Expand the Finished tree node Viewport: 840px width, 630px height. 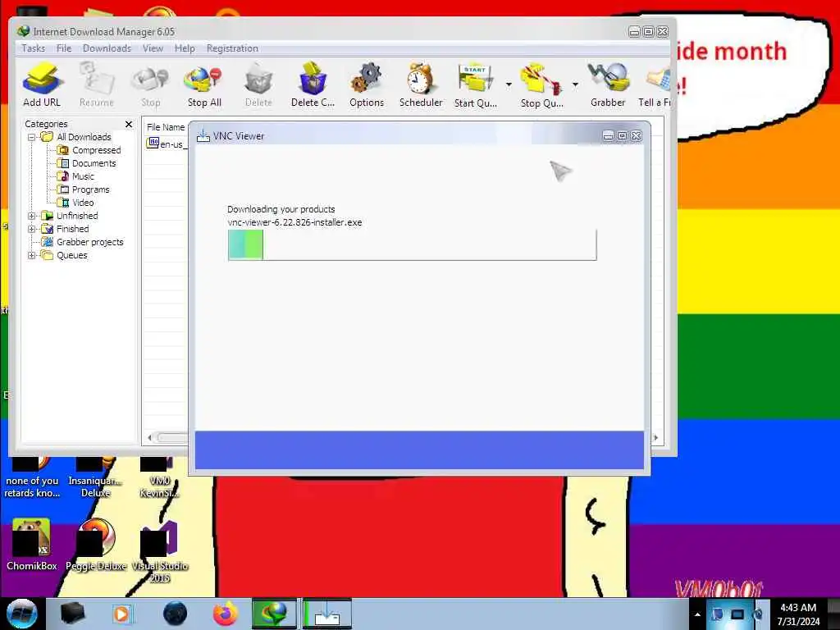pyautogui.click(x=32, y=229)
